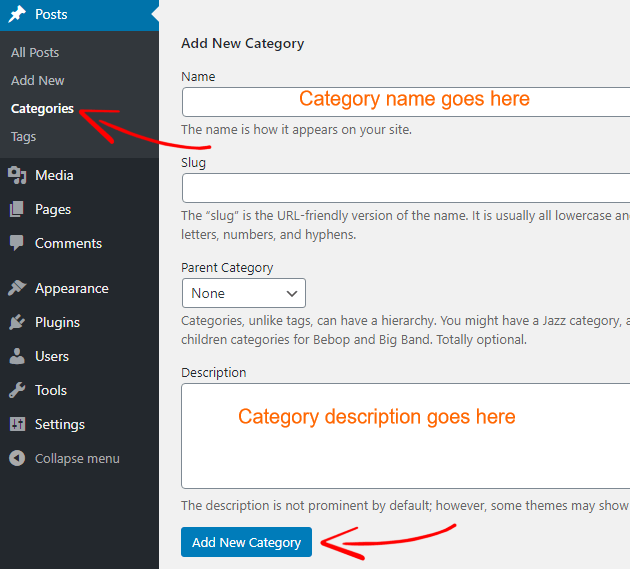Click the Appearance paintbrush icon

click(17, 288)
